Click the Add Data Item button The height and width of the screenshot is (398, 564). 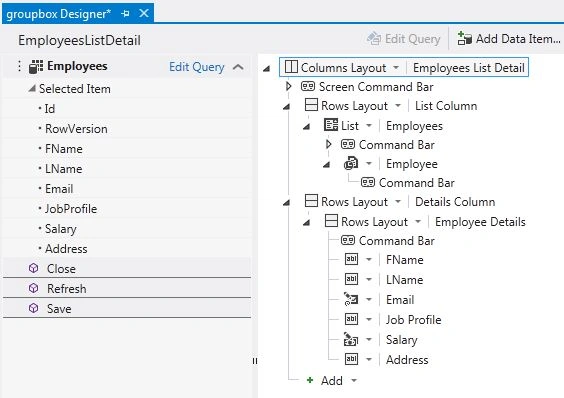(x=509, y=39)
